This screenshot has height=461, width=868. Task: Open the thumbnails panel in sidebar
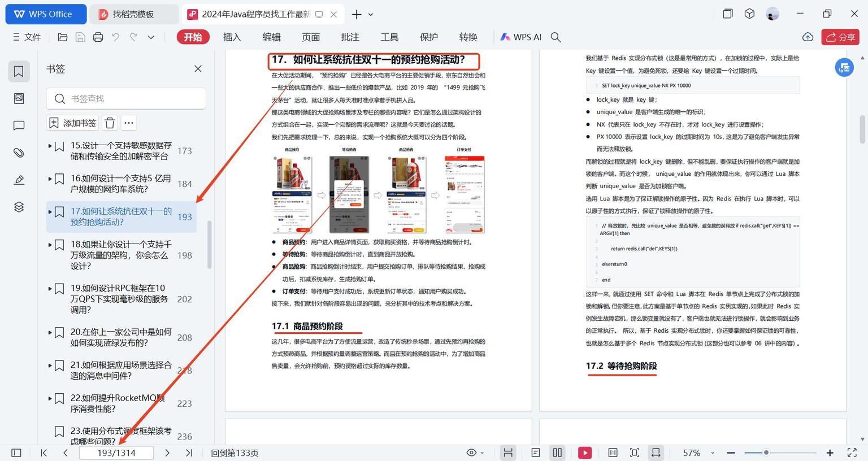click(19, 98)
